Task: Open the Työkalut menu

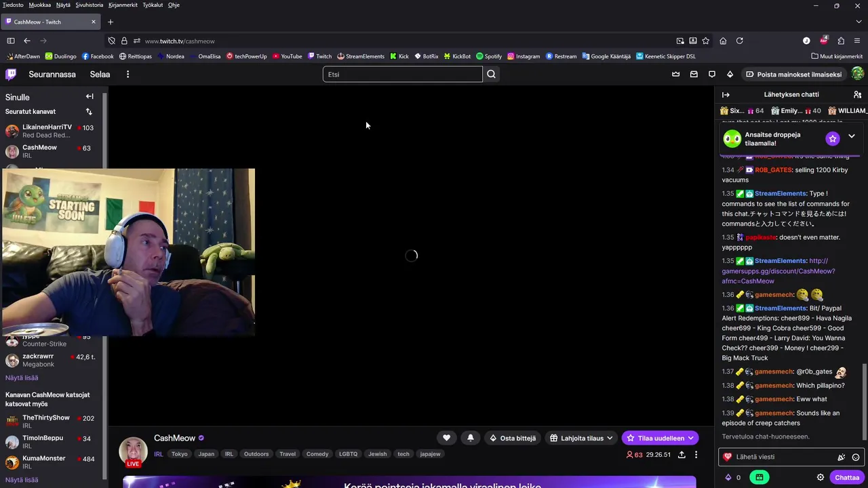Action: 153,5
